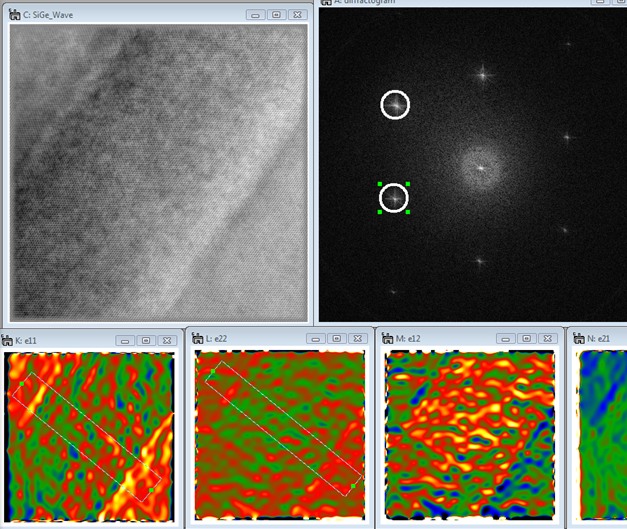Activate the M: e12 window title bar
627x529 pixels.
[x=450, y=340]
